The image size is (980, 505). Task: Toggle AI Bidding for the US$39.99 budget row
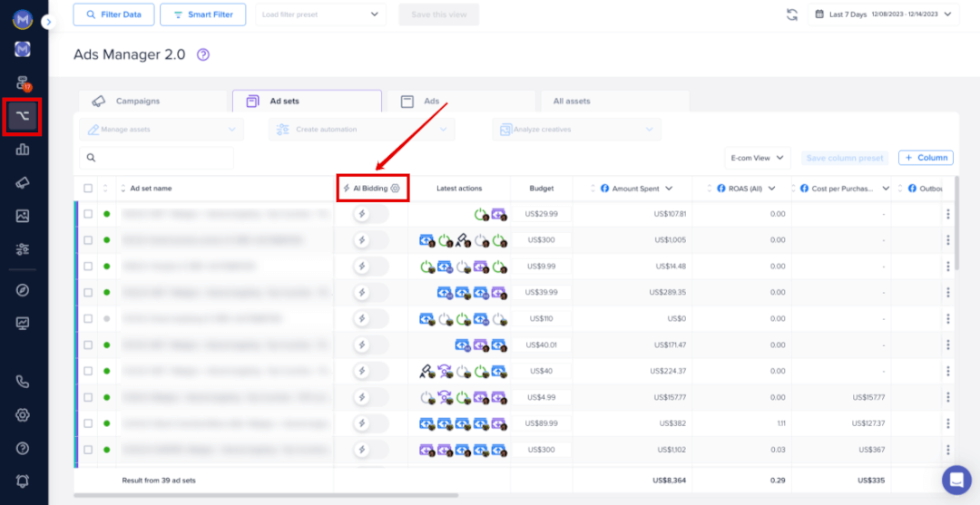pos(370,292)
